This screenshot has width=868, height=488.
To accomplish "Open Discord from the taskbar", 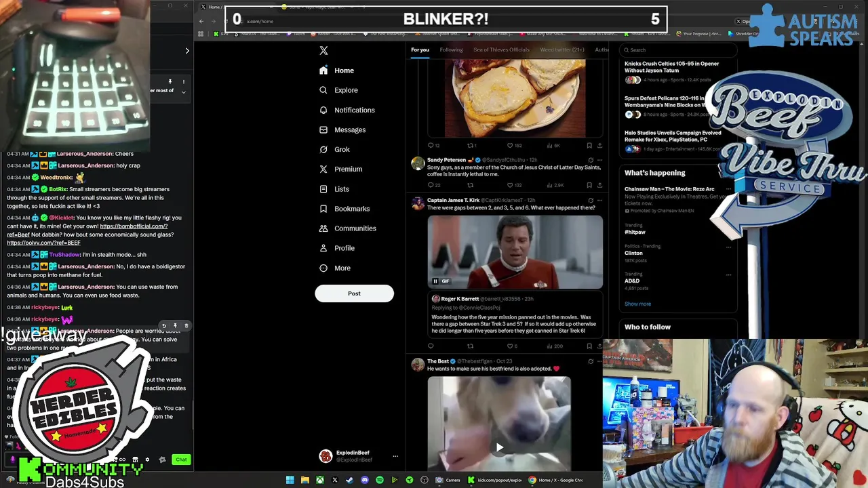I will pos(365,480).
